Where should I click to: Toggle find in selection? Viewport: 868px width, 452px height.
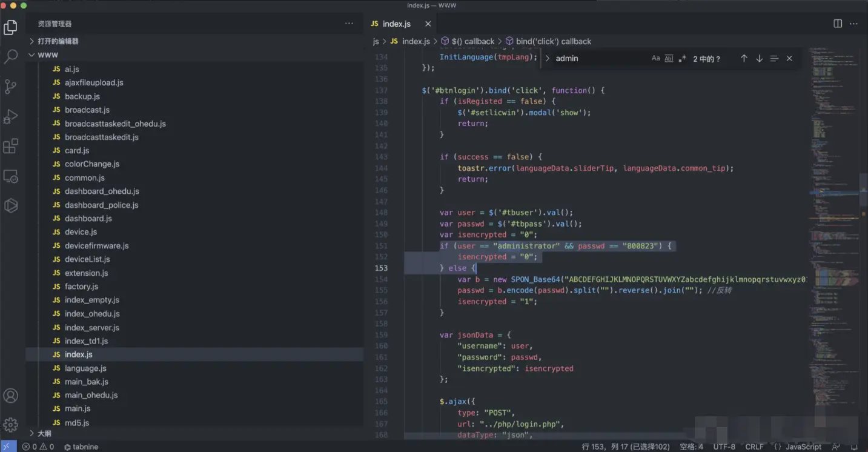[x=774, y=58]
